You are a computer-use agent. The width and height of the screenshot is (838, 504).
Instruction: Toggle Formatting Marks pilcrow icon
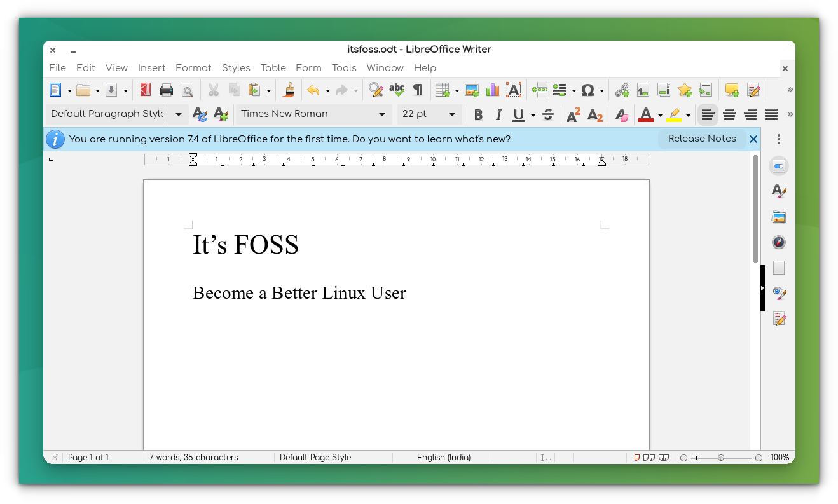pos(417,90)
